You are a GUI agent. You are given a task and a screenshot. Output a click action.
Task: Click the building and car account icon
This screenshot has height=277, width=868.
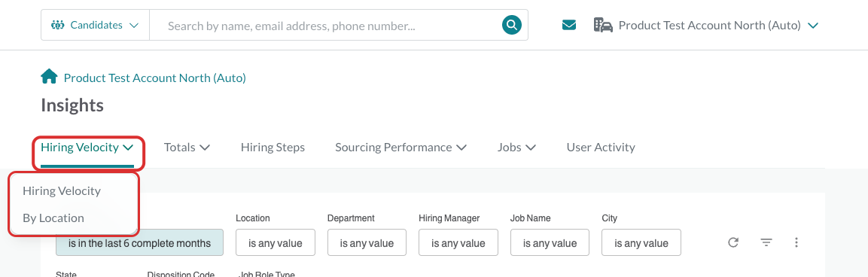(x=604, y=25)
